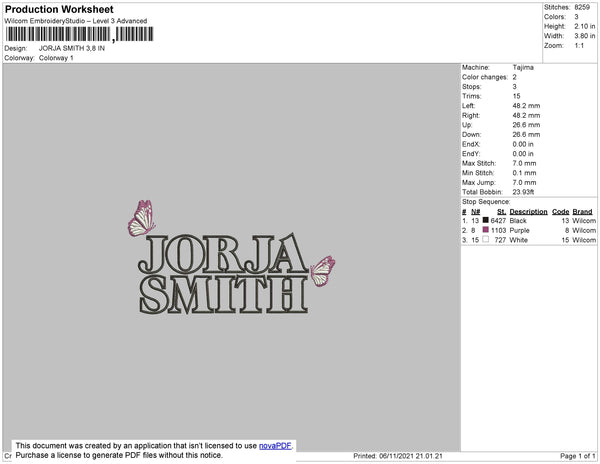Click the top-left butterfly in the design
The width and height of the screenshot is (600, 464).
142,218
